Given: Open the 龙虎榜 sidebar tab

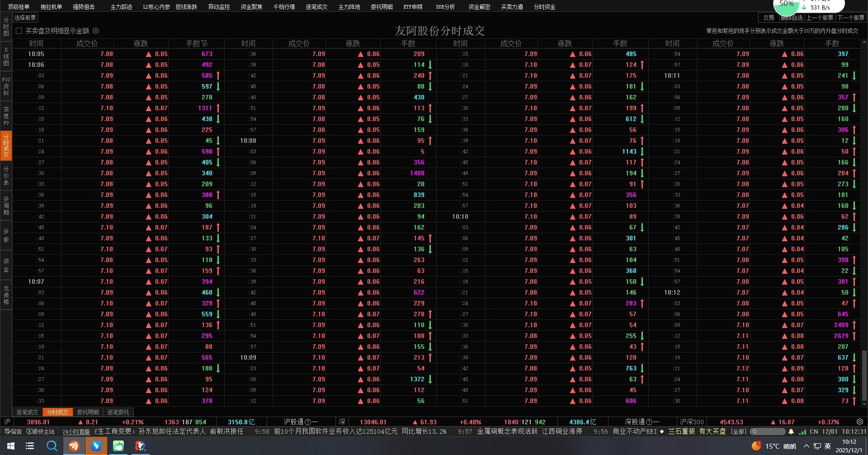Looking at the screenshot, I should [x=6, y=295].
